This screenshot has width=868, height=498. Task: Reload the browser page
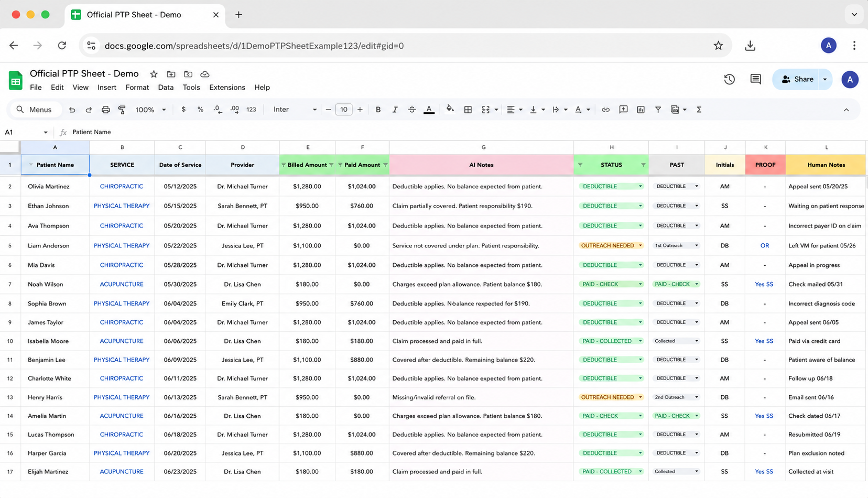click(x=62, y=46)
